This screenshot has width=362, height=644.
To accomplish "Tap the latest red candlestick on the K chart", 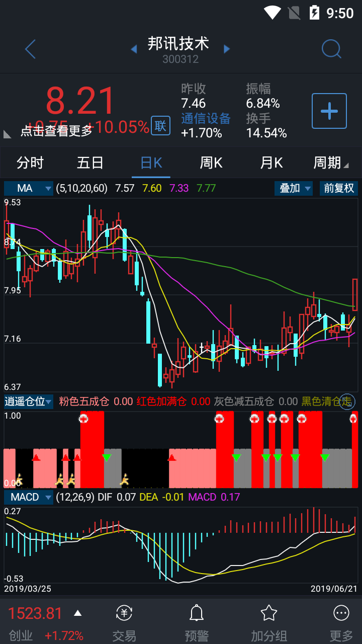I will tap(355, 294).
